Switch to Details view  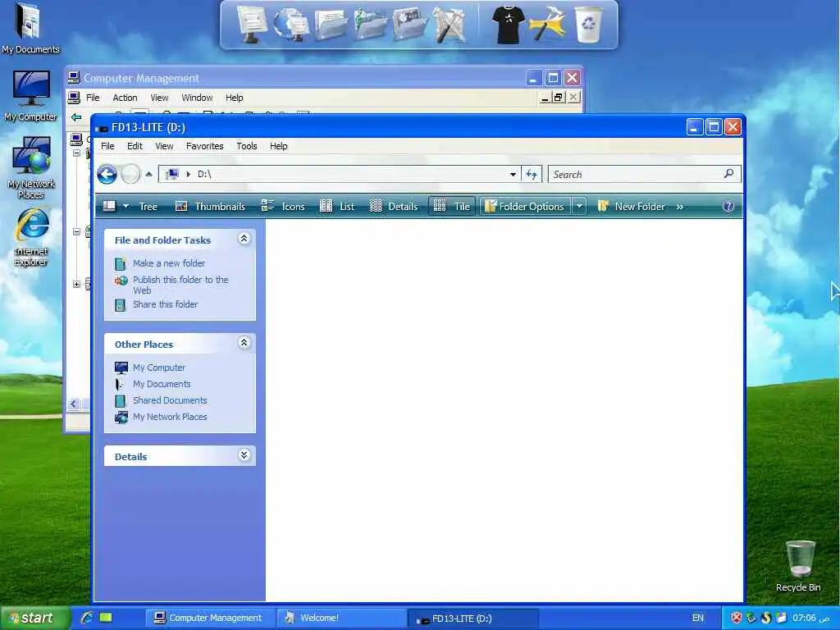pos(394,206)
